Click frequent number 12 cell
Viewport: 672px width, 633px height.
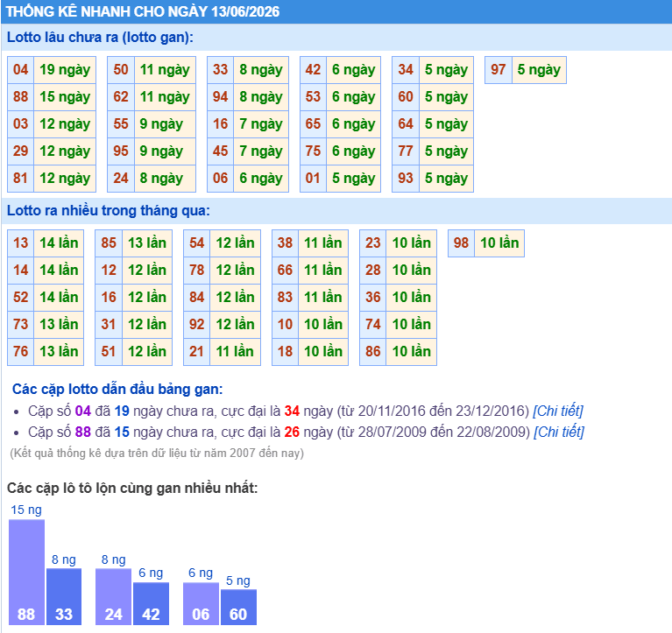[109, 271]
